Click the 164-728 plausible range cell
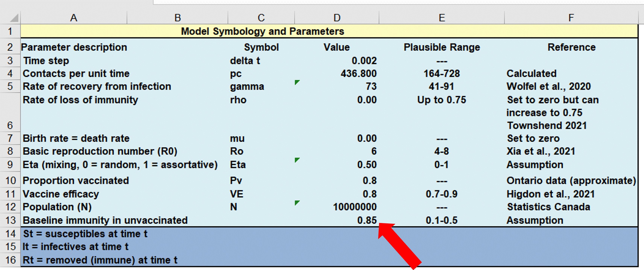 pos(441,74)
